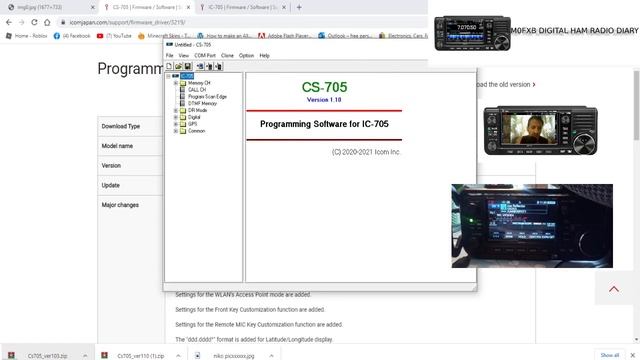Expand options for Cs705_ver110 (1).zip download

click(178, 356)
